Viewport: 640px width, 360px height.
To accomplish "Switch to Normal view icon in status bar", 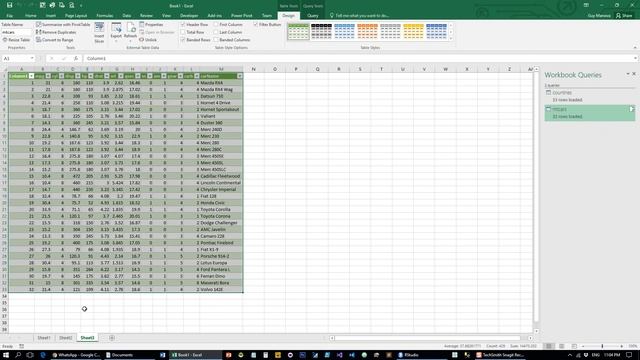I will point(549,346).
